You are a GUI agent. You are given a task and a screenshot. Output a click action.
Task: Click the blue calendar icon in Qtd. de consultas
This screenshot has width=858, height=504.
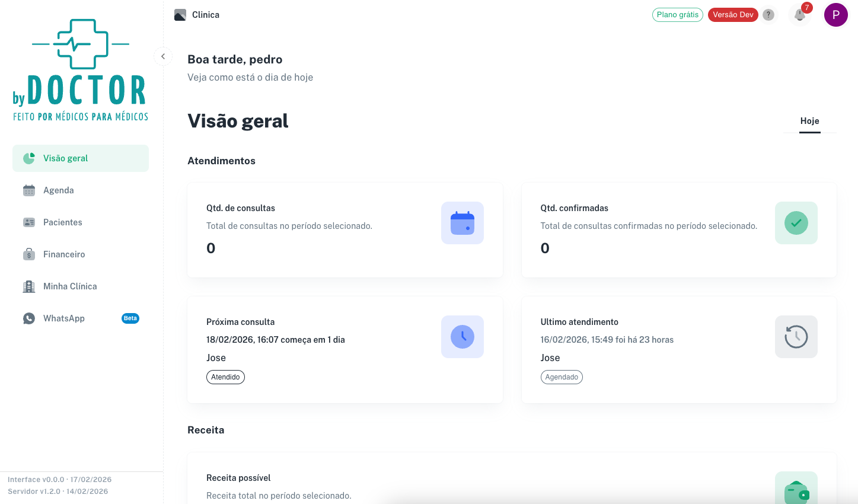click(462, 223)
